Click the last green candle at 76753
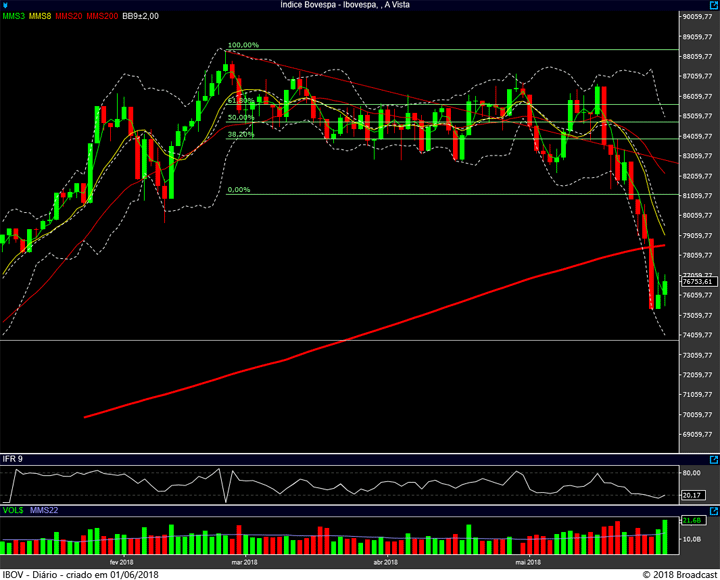 (665, 288)
